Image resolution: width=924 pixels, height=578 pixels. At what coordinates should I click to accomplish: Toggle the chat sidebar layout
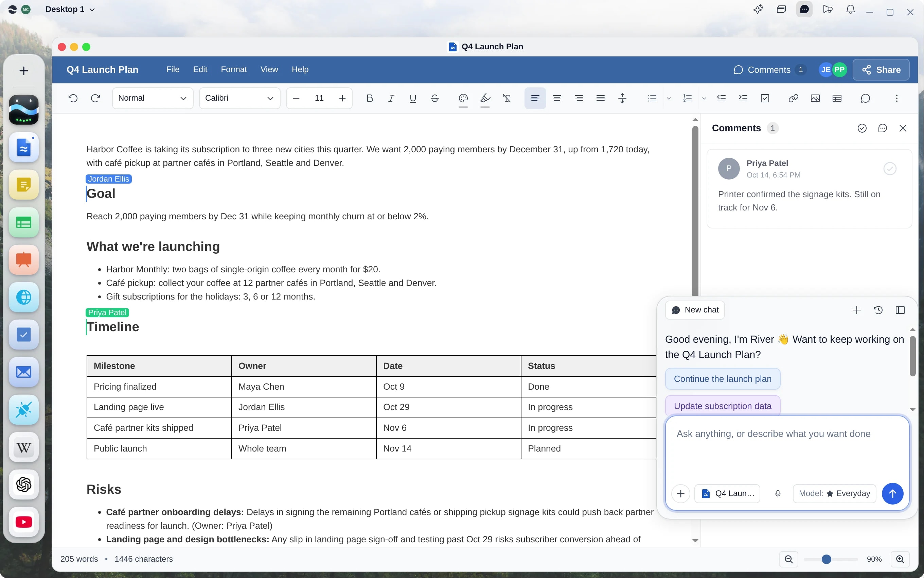(x=900, y=310)
